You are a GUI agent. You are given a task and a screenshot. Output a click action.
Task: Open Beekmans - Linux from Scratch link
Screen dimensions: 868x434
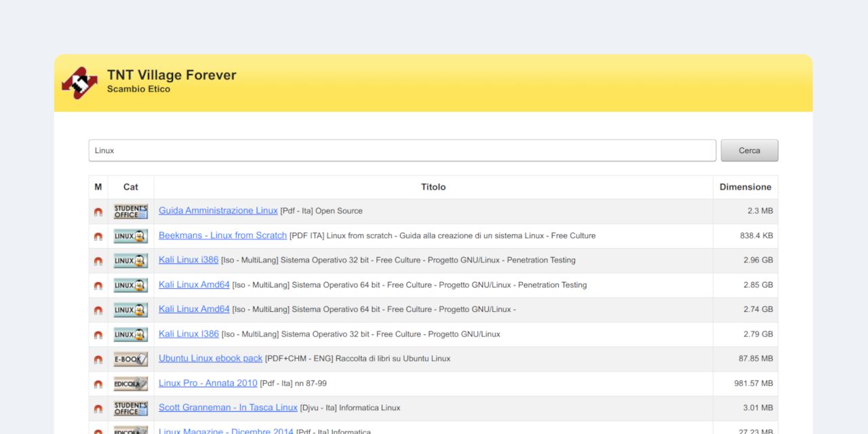pos(222,235)
